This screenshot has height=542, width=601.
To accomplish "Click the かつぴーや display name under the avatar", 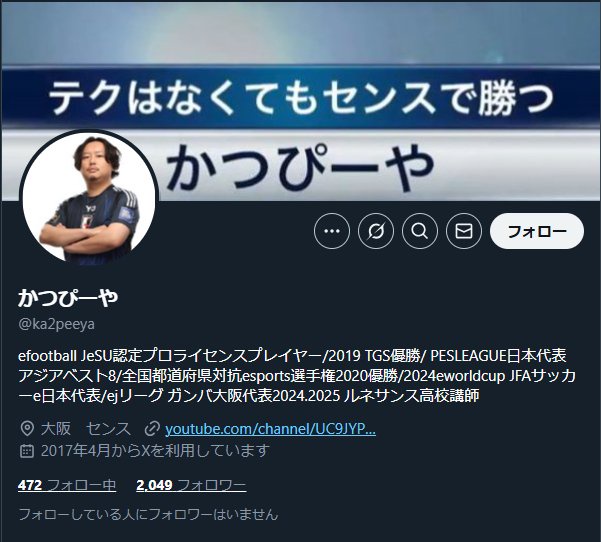I will click(x=68, y=298).
